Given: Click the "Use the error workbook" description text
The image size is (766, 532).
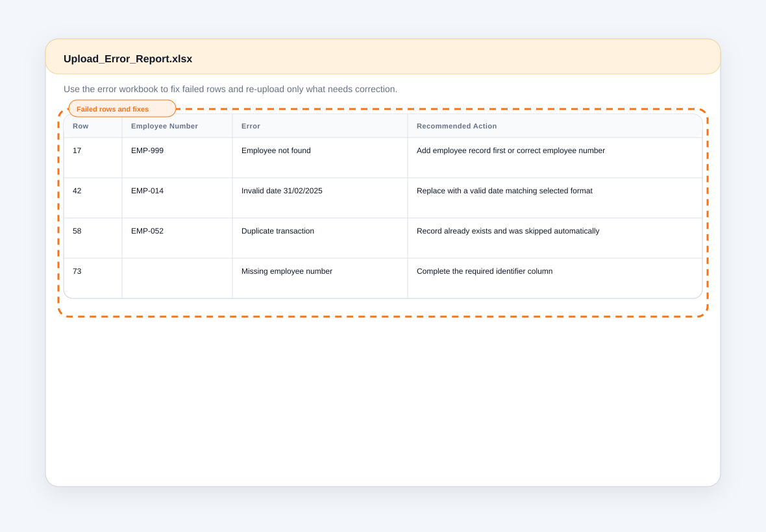Looking at the screenshot, I should coord(230,90).
